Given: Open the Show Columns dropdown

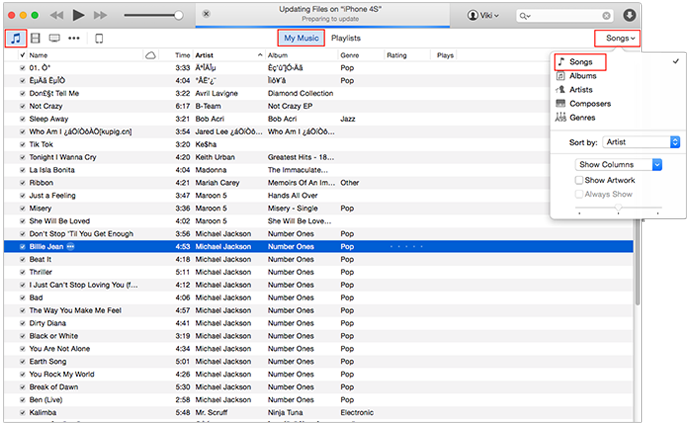Looking at the screenshot, I should (618, 164).
